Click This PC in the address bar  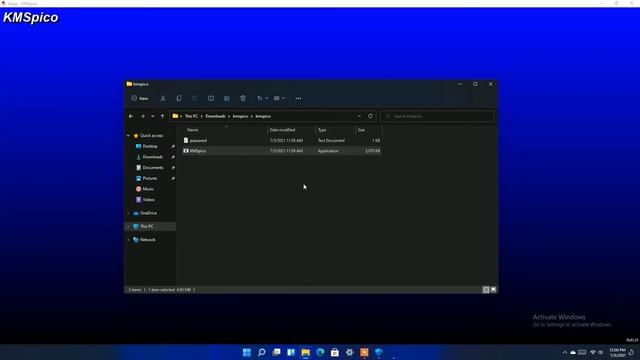(191, 116)
